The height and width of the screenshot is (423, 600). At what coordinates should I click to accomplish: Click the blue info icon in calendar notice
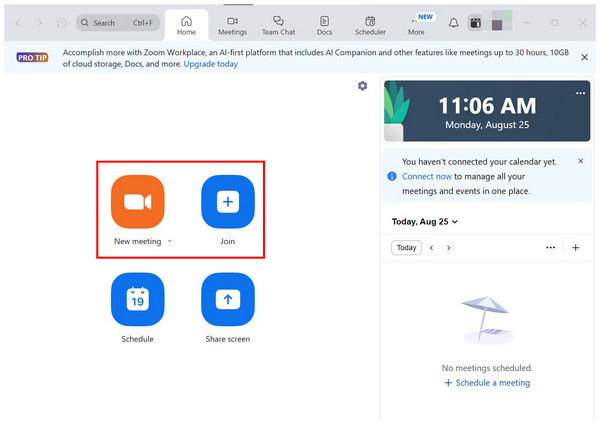(x=392, y=176)
